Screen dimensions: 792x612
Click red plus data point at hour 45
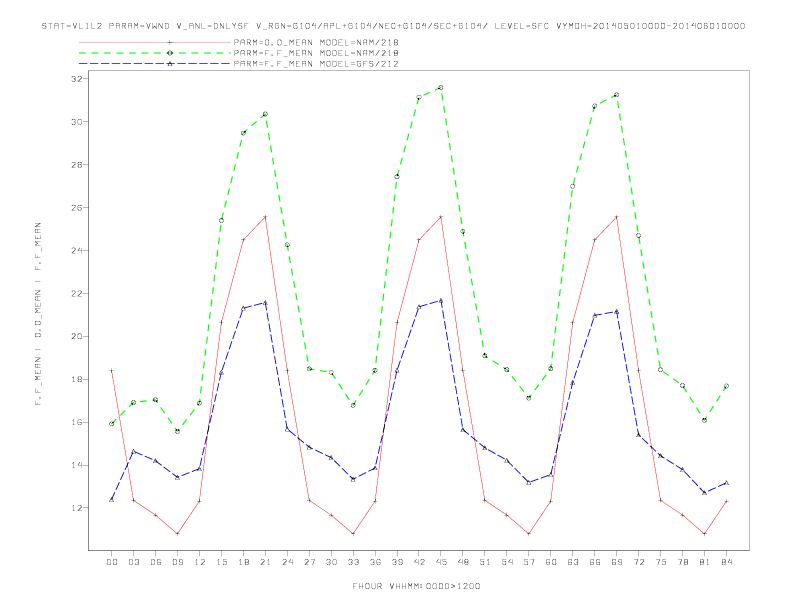(441, 217)
